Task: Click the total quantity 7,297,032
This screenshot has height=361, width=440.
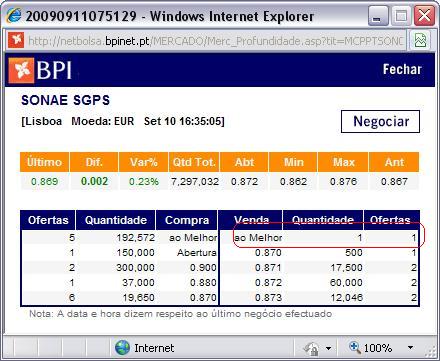Action: 195,182
